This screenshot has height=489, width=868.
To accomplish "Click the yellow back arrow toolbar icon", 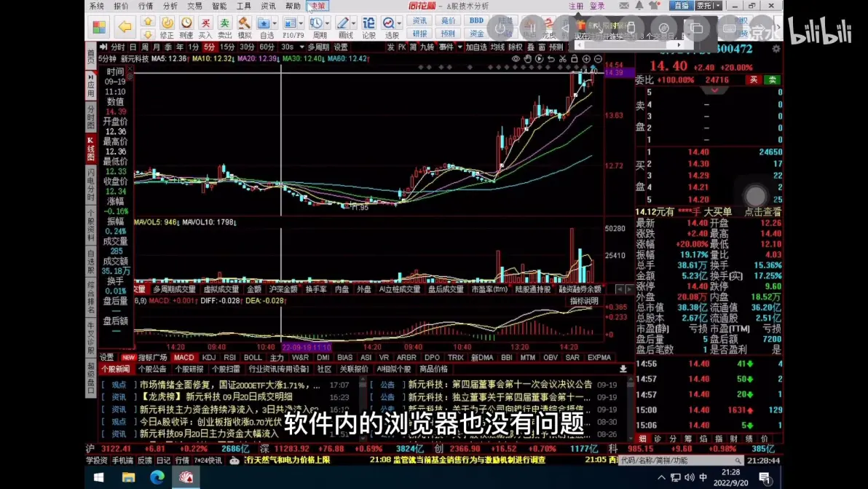I will click(x=125, y=26).
